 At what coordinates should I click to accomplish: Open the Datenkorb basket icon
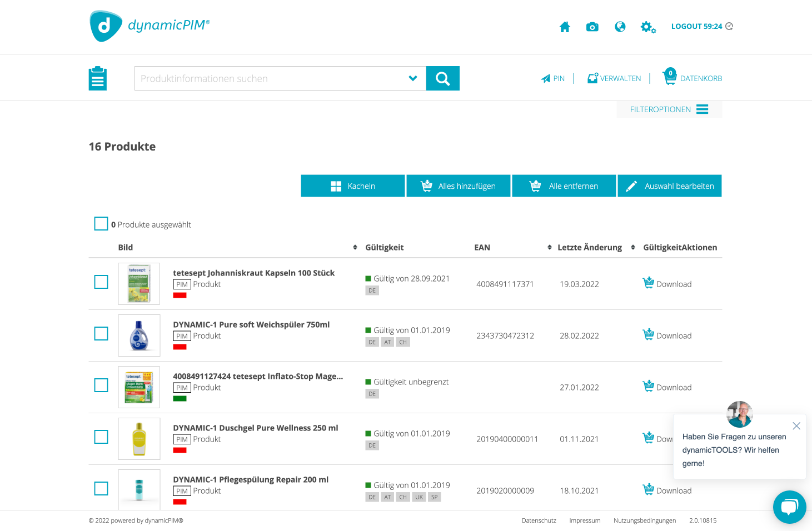point(670,77)
